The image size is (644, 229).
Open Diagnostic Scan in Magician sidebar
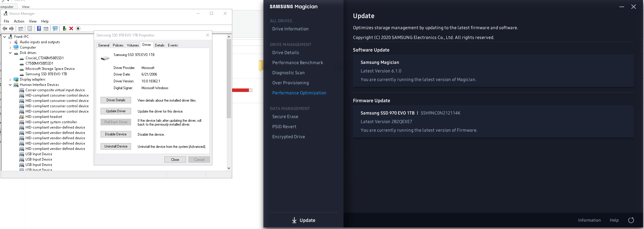point(288,73)
